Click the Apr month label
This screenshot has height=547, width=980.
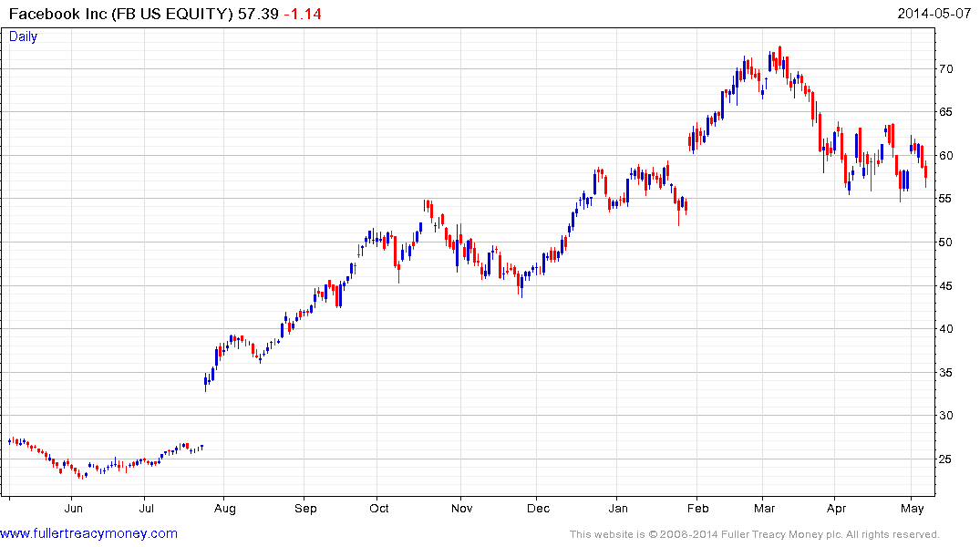pyautogui.click(x=836, y=509)
